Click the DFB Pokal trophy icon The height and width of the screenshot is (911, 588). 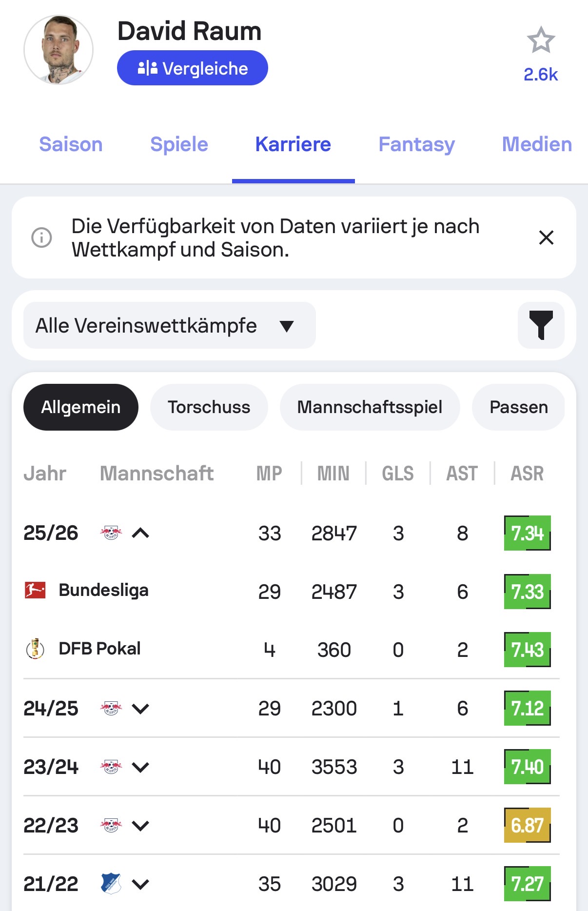35,649
